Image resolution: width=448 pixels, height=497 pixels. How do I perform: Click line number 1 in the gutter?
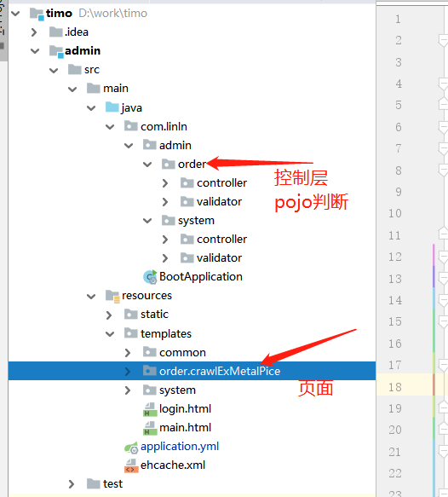[398, 20]
